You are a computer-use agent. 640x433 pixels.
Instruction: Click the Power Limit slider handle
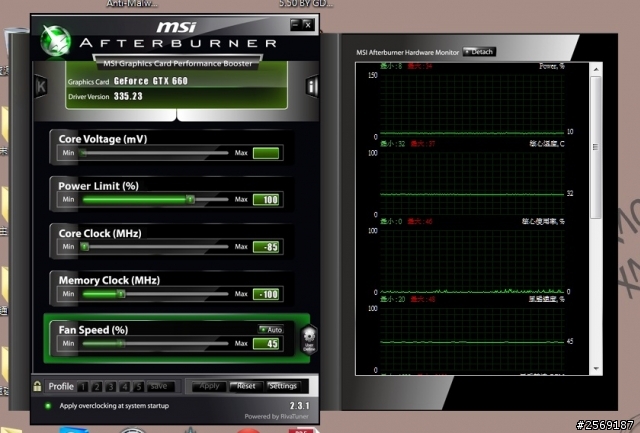(x=190, y=200)
